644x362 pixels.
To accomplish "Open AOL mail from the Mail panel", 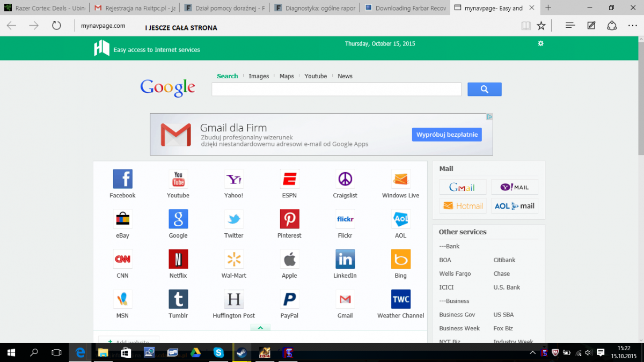I will click(515, 206).
